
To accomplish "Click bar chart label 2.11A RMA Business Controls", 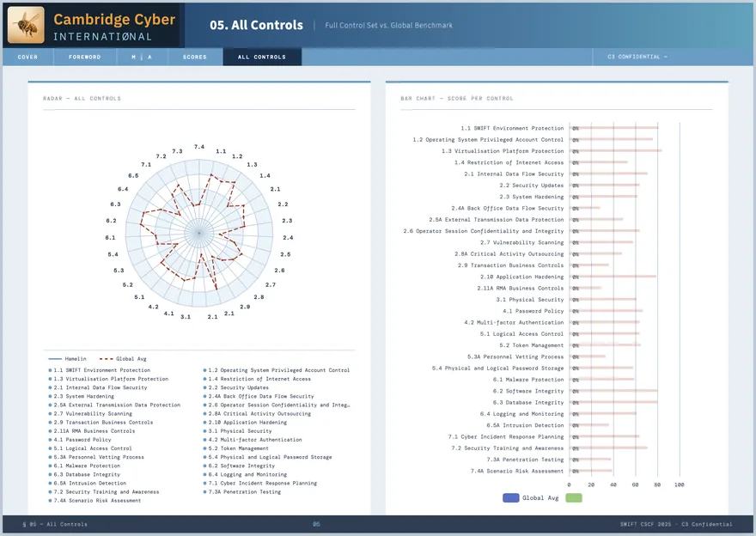I will pos(521,289).
